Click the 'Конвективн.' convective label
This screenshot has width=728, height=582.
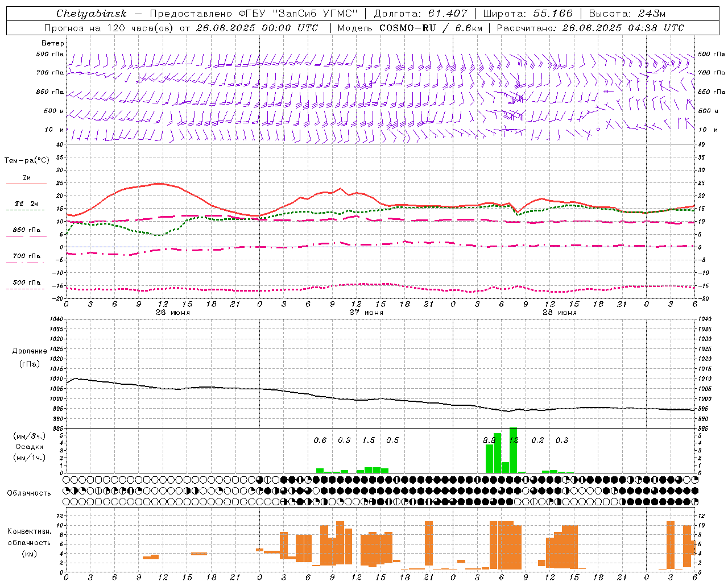[30, 531]
